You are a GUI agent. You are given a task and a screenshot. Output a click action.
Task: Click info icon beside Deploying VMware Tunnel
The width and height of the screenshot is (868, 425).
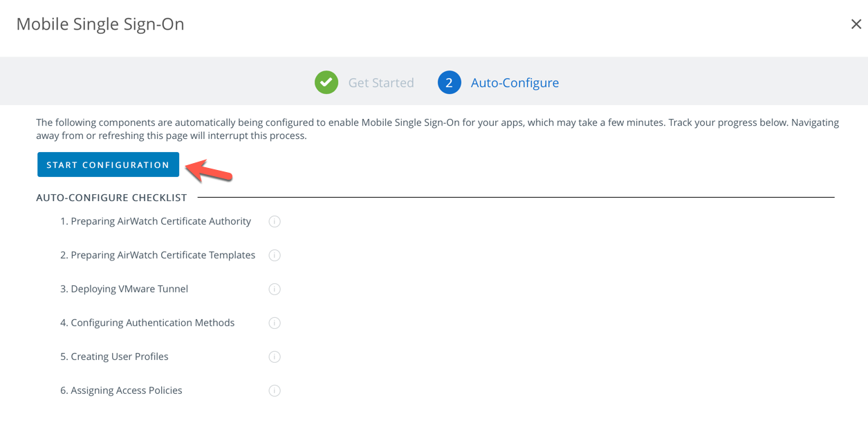(x=275, y=290)
